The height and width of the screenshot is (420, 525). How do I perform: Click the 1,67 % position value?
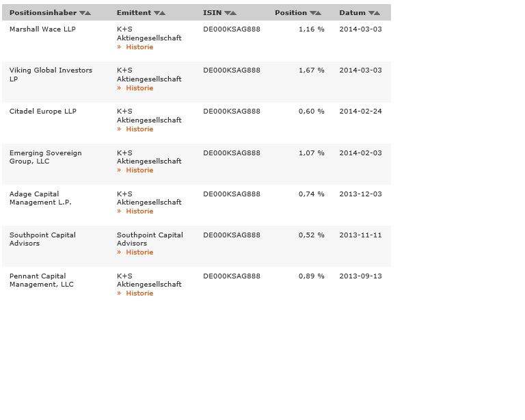[312, 70]
